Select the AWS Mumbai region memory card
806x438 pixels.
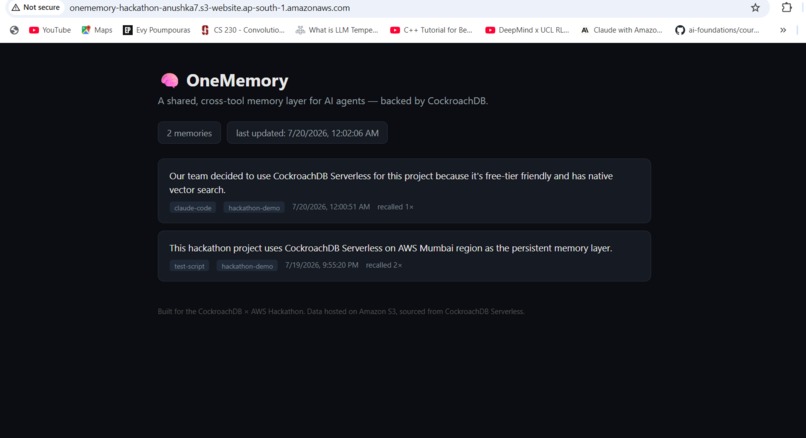[404, 256]
